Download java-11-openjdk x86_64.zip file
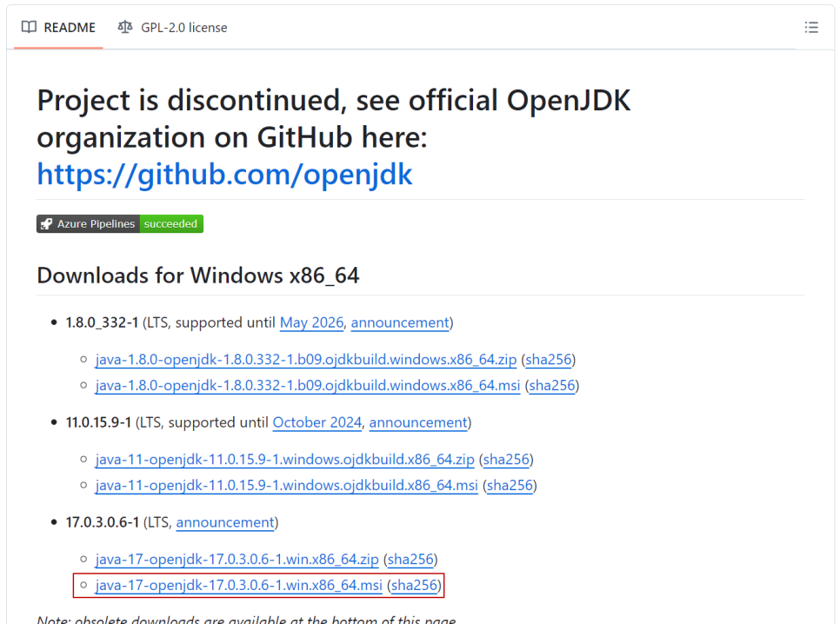This screenshot has width=840, height=624. tap(285, 460)
